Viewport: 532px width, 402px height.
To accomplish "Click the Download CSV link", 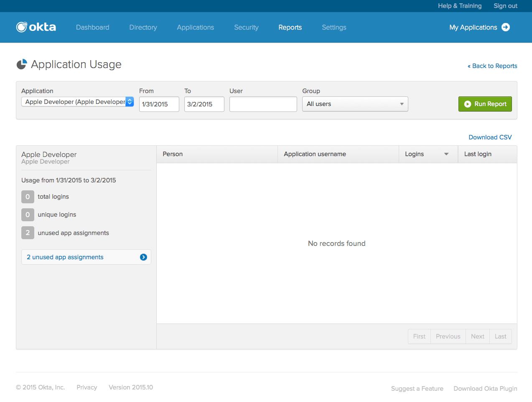I will pyautogui.click(x=490, y=137).
